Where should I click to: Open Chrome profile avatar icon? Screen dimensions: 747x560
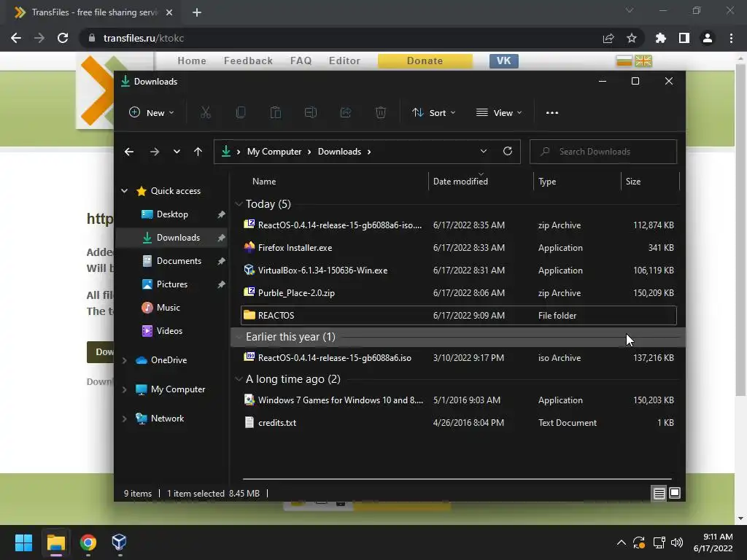pyautogui.click(x=708, y=38)
